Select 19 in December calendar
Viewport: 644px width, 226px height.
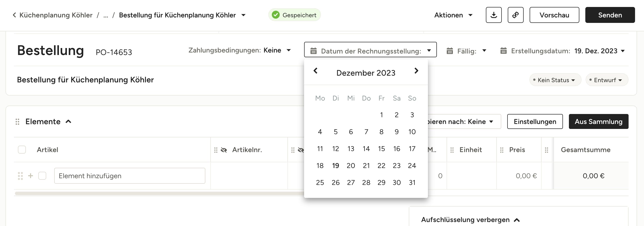click(335, 166)
